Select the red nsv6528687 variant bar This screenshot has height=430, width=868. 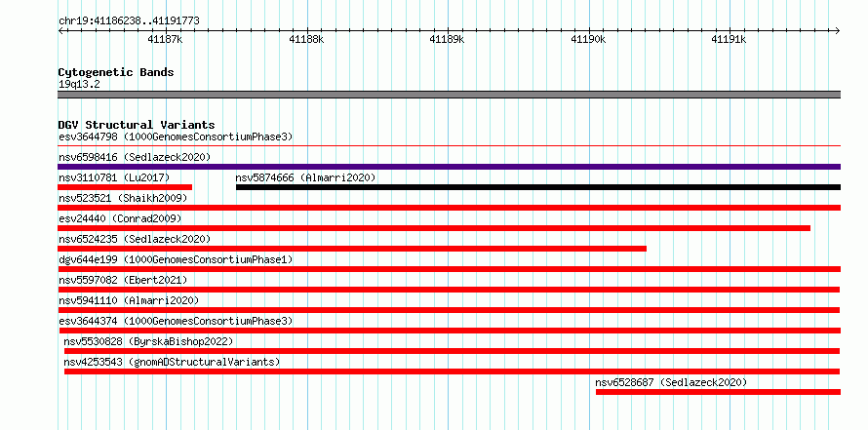(x=718, y=392)
